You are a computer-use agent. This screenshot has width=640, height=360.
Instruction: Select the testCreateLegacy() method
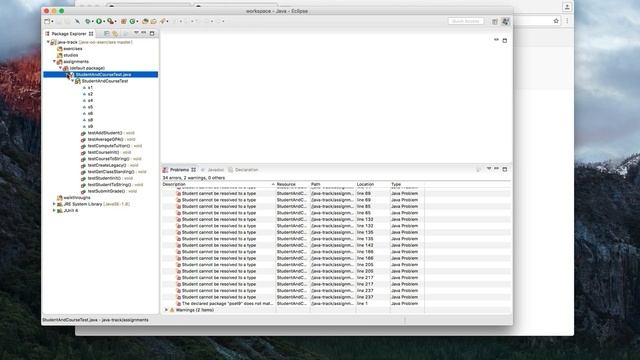(x=109, y=166)
